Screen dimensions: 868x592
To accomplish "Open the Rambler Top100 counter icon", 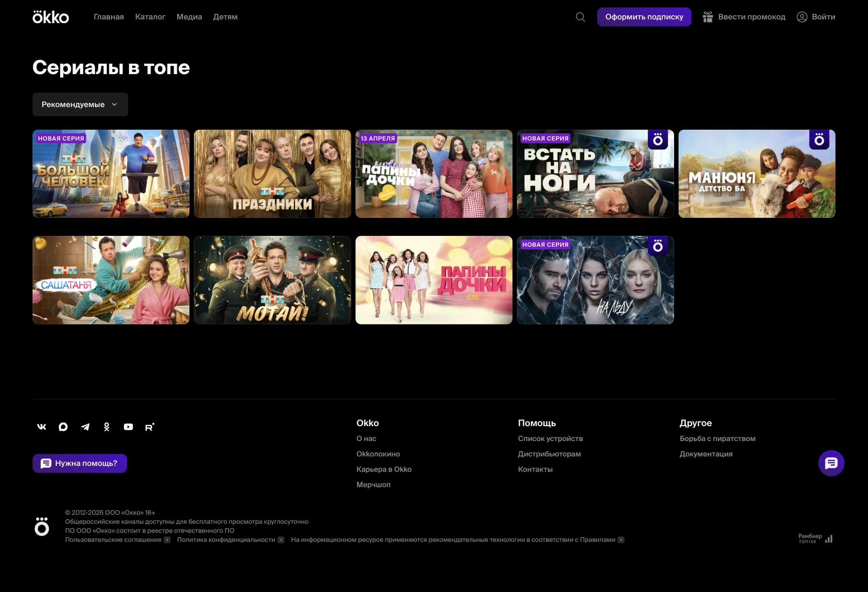I will click(x=815, y=539).
